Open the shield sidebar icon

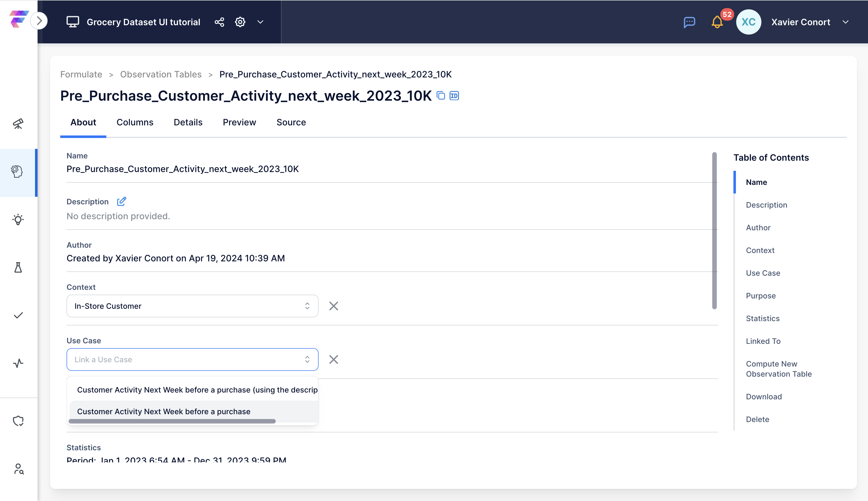[x=18, y=421]
